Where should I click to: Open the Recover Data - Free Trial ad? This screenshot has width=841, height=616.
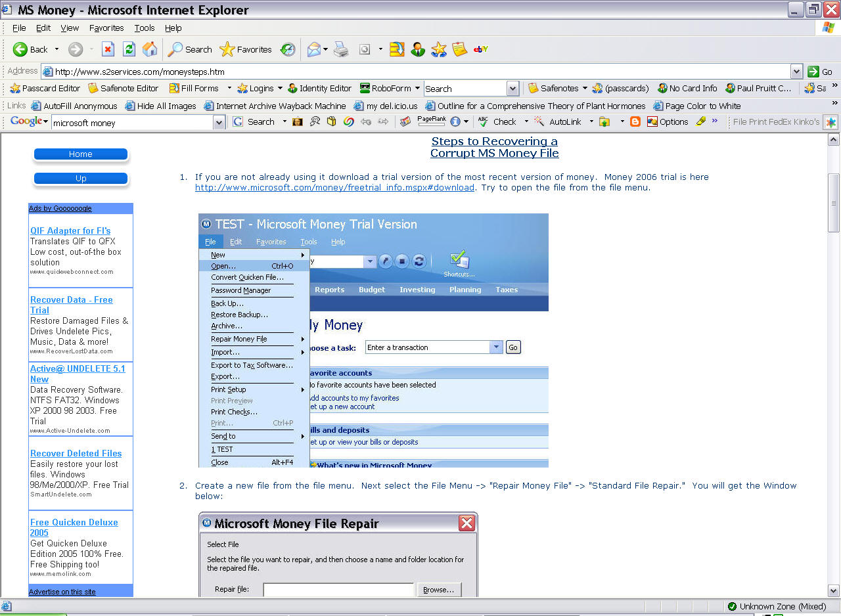pyautogui.click(x=72, y=305)
